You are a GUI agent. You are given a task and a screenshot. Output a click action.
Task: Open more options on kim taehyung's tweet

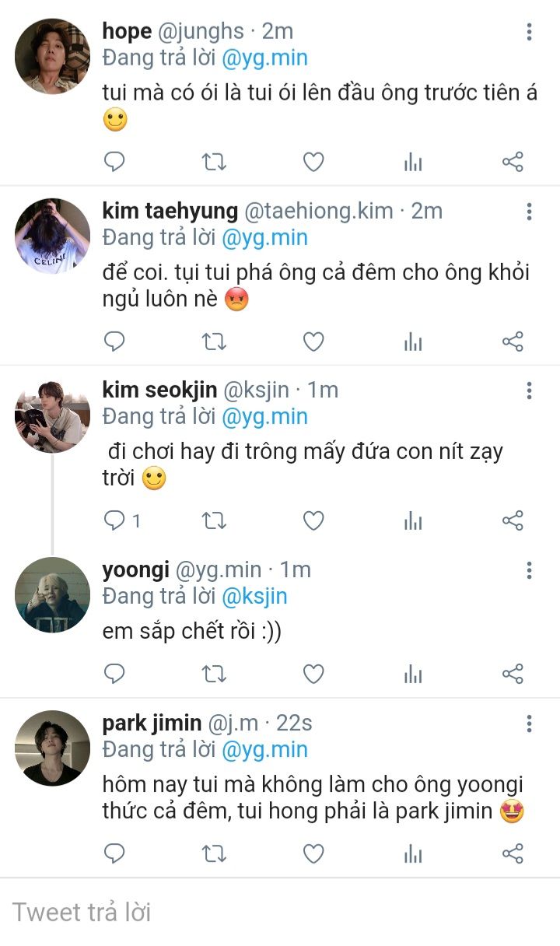click(x=529, y=211)
